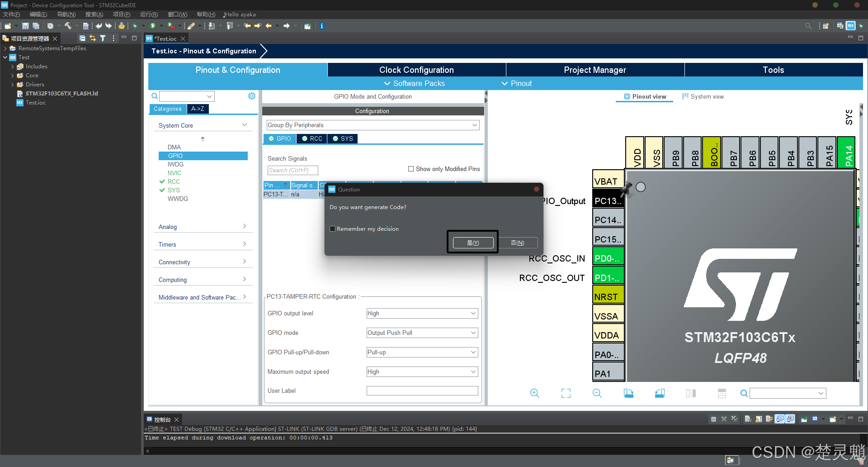The width and height of the screenshot is (868, 467).
Task: Select the RCC tab in configuration
Action: (312, 138)
